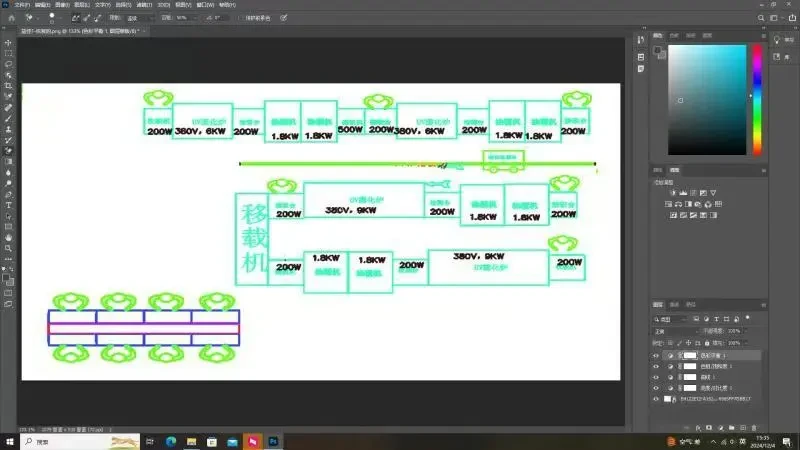
Task: Click the vertical hue slider
Action: point(758,100)
